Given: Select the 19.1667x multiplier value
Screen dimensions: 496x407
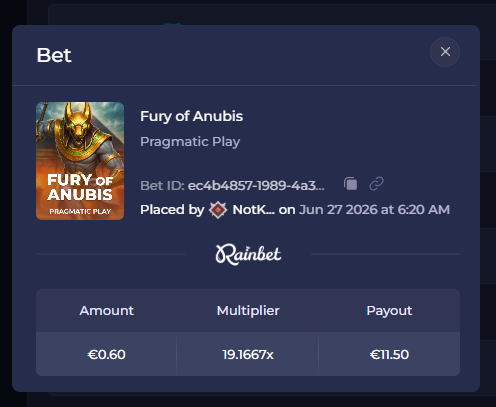Looking at the screenshot, I should click(248, 355).
